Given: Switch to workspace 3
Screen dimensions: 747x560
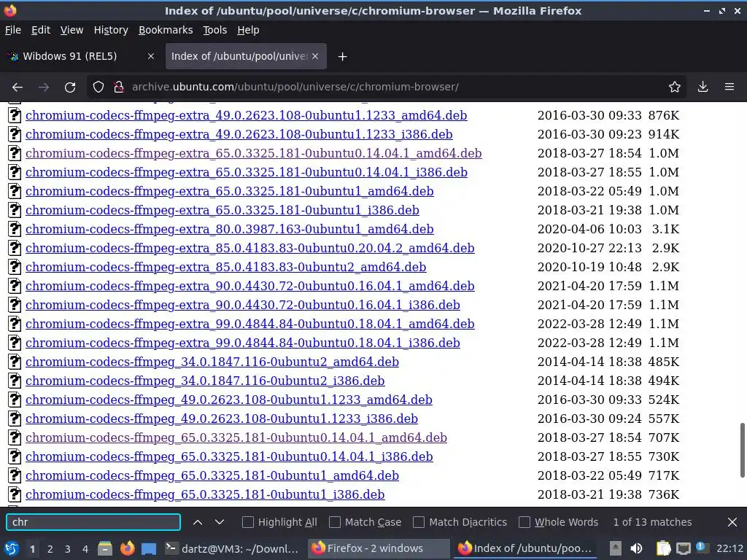Looking at the screenshot, I should 68,549.
